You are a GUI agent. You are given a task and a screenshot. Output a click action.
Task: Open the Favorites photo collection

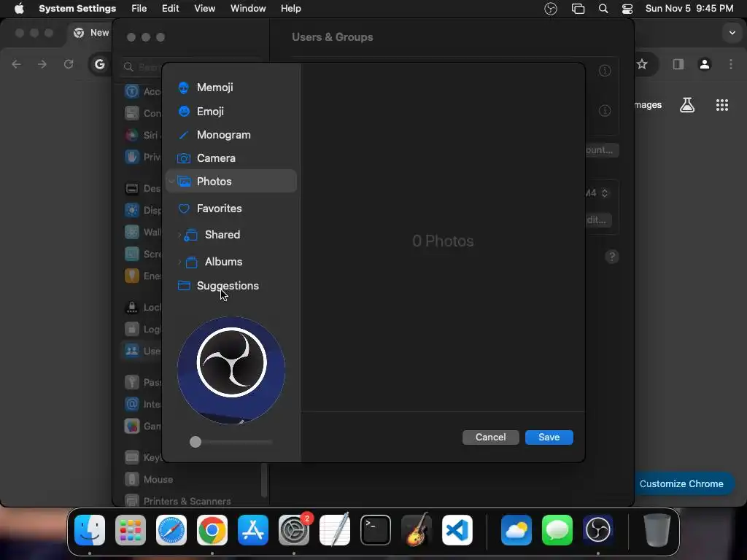click(x=231, y=209)
